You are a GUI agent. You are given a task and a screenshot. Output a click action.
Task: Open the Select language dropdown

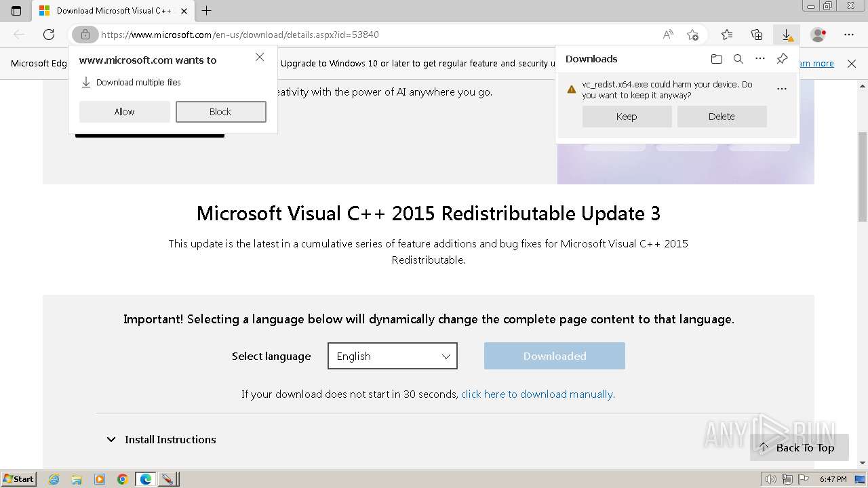click(393, 356)
